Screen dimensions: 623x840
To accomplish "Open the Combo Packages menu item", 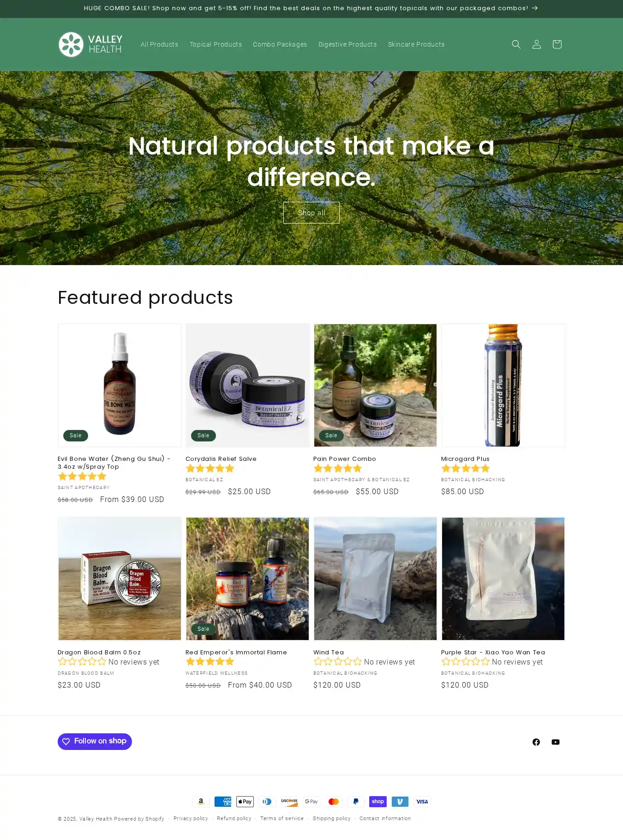I will click(280, 44).
